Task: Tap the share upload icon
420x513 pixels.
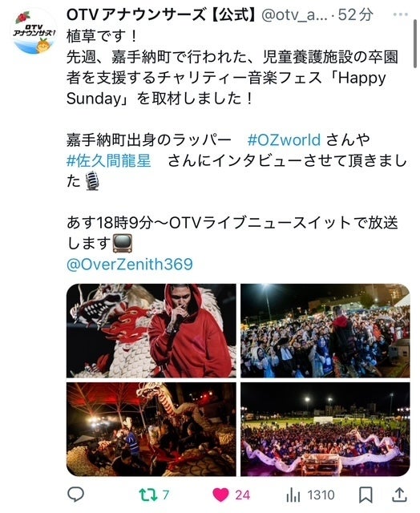Action: click(x=399, y=495)
